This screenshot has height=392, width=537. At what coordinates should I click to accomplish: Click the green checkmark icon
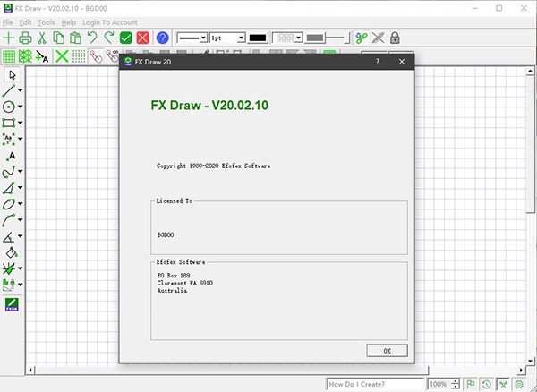tap(125, 38)
